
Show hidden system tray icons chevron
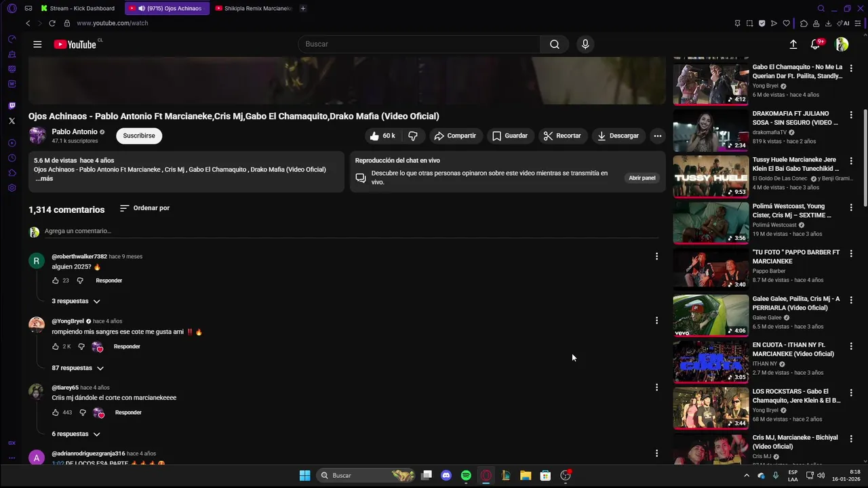pyautogui.click(x=747, y=476)
